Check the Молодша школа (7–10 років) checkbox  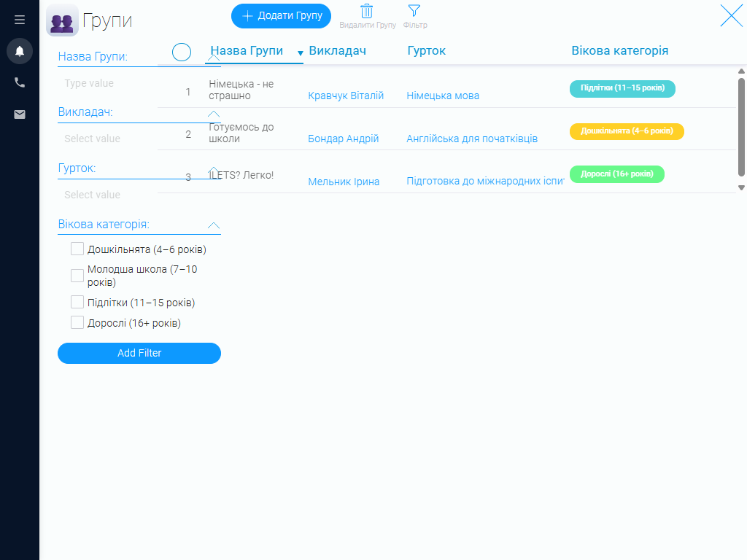coord(77,276)
